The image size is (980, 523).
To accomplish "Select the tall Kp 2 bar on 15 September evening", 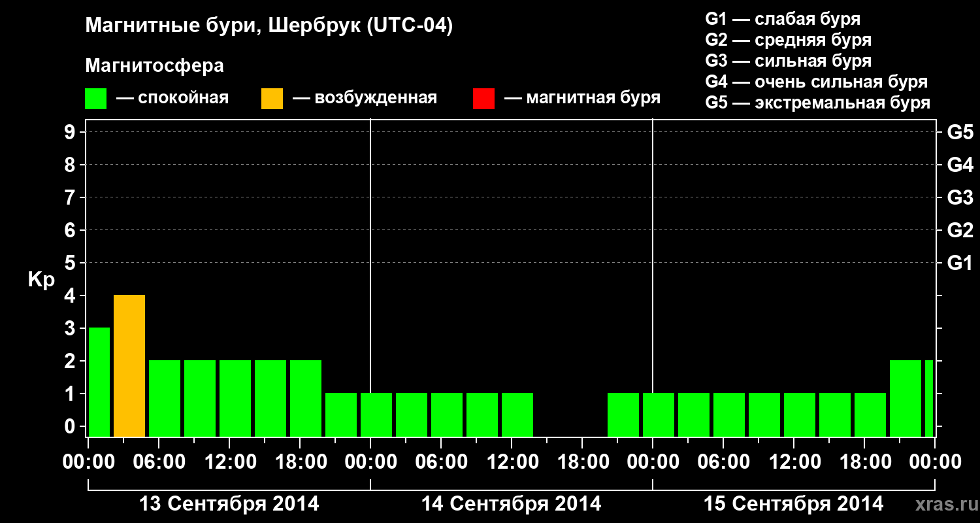I will (x=906, y=399).
